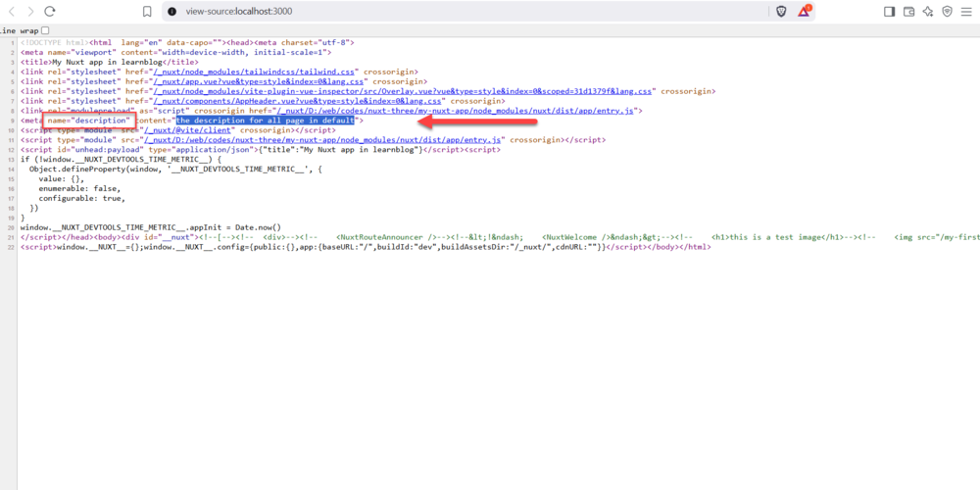Follow the entry.js script src on line 11

click(x=322, y=140)
